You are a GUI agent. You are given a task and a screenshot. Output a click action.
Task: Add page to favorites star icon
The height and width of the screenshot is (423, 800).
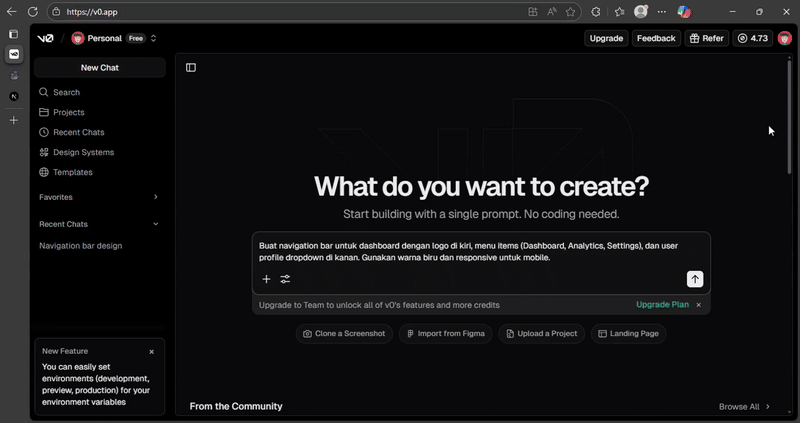(x=570, y=12)
